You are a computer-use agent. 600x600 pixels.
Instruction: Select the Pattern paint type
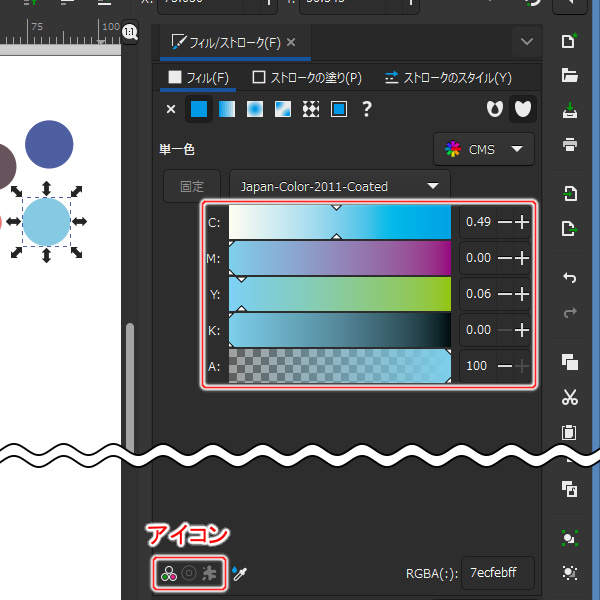[x=311, y=109]
